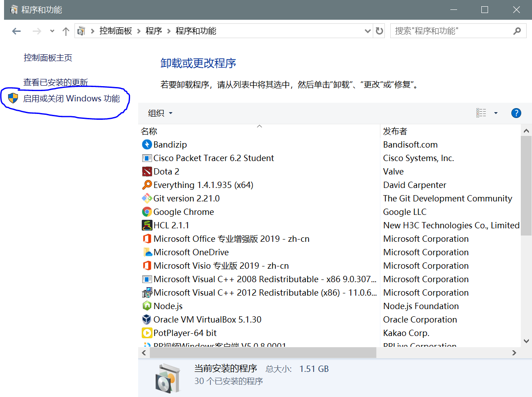Click the refresh button in address bar
This screenshot has width=532, height=397.
point(379,31)
